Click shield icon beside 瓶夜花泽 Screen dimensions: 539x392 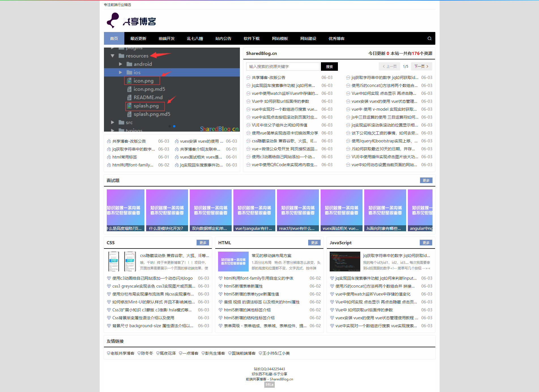pyautogui.click(x=158, y=353)
